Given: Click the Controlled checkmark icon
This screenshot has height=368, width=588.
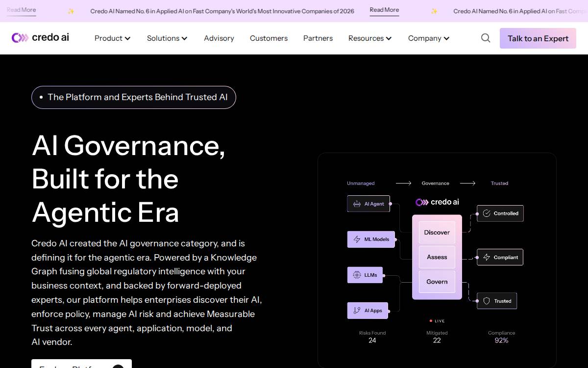Looking at the screenshot, I should [x=487, y=213].
